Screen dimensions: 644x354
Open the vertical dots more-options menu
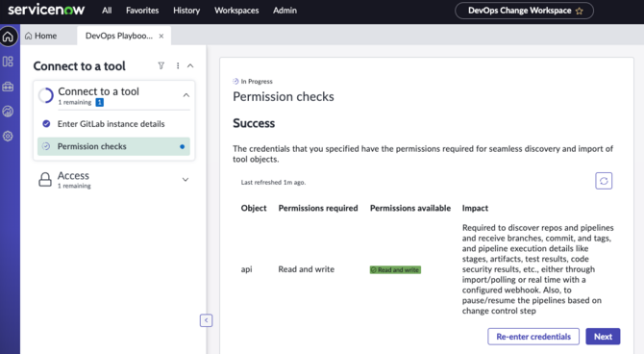pos(178,65)
